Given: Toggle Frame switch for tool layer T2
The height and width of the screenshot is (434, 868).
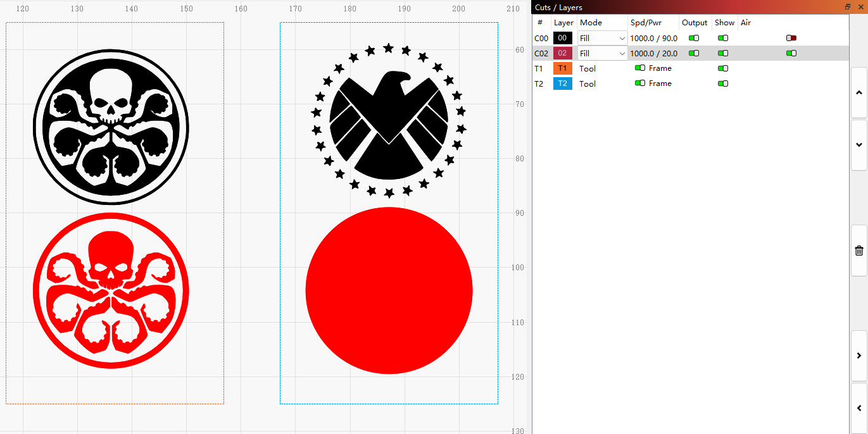Looking at the screenshot, I should point(640,83).
